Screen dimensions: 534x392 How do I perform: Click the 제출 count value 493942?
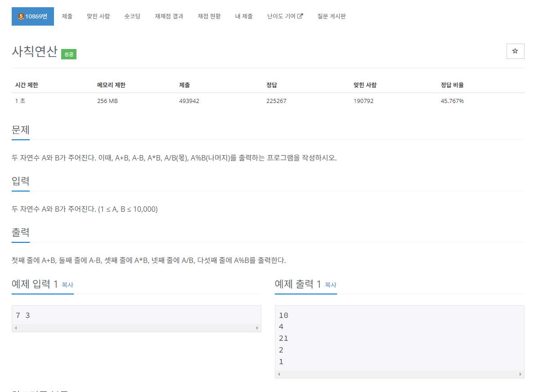189,101
